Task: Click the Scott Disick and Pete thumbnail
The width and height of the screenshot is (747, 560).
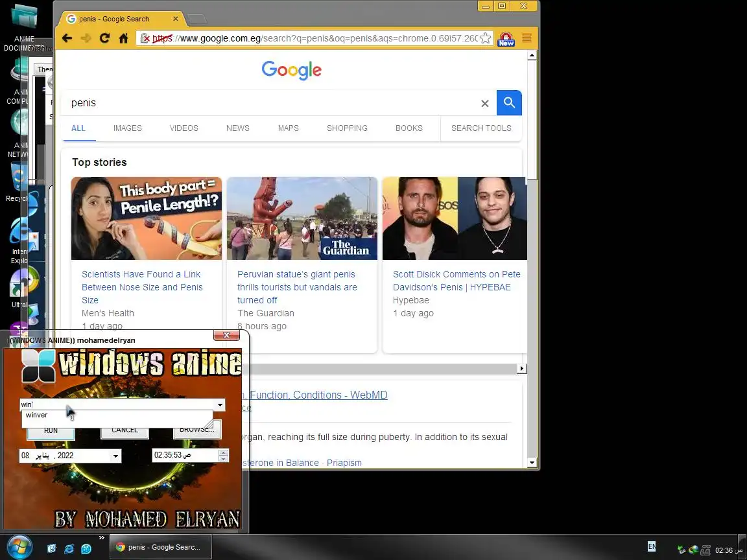Action: coord(455,218)
